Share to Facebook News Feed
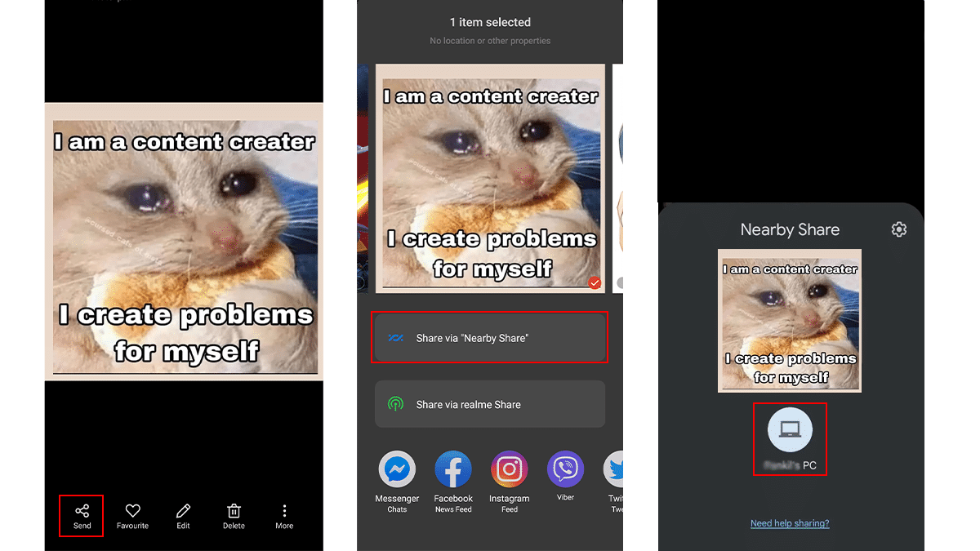 (453, 470)
